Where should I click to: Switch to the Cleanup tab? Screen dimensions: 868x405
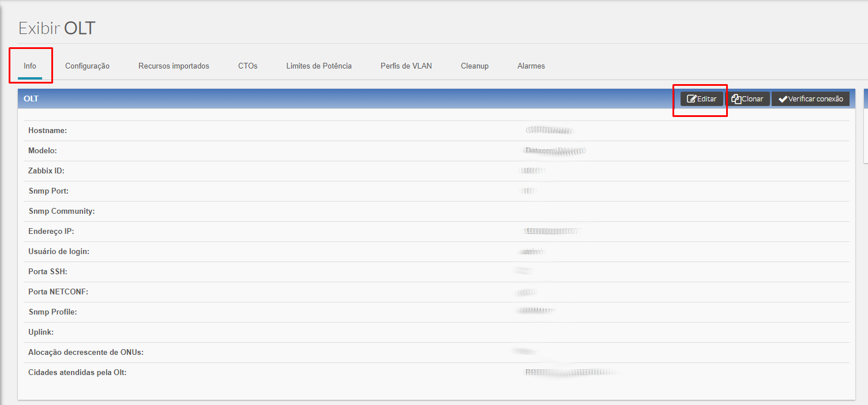coord(475,66)
